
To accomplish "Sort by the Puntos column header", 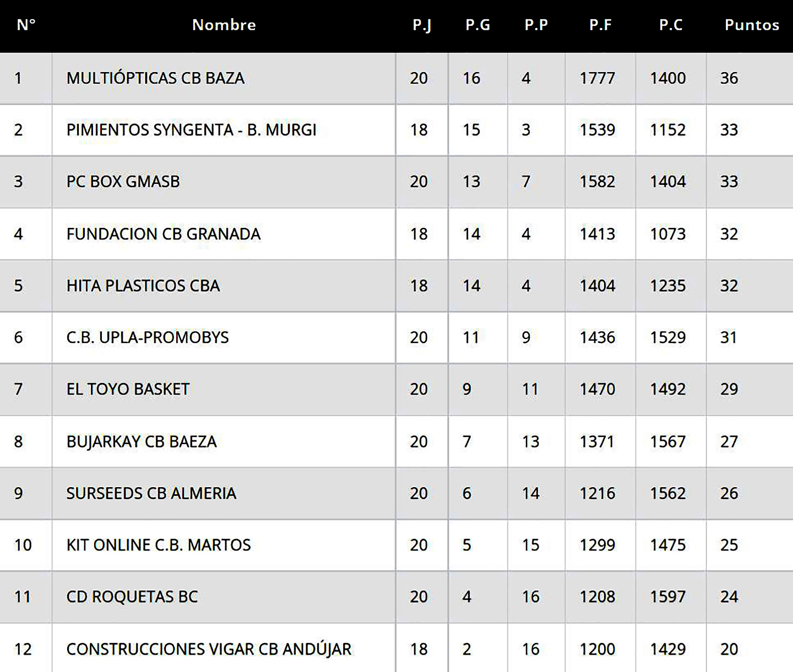I will [x=752, y=25].
